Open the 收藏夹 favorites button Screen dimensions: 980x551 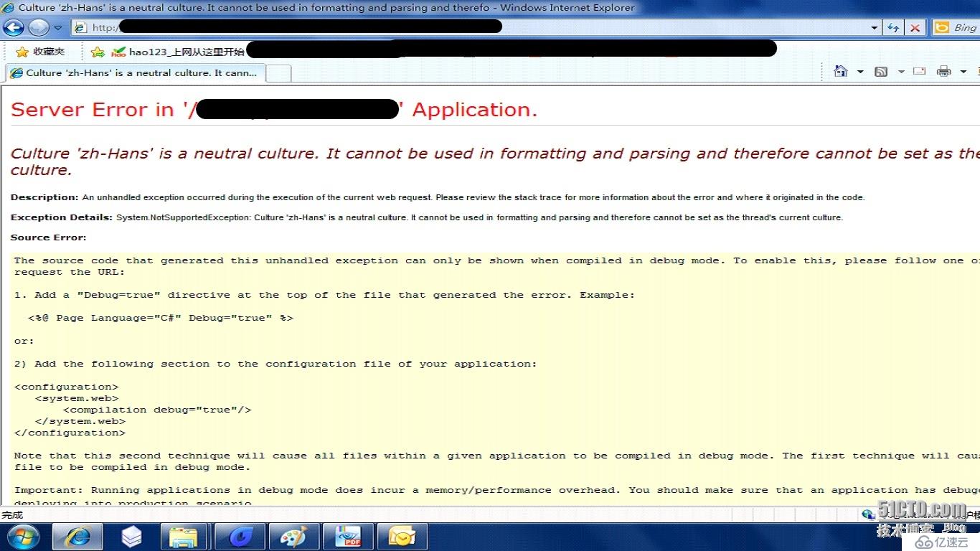coord(40,52)
